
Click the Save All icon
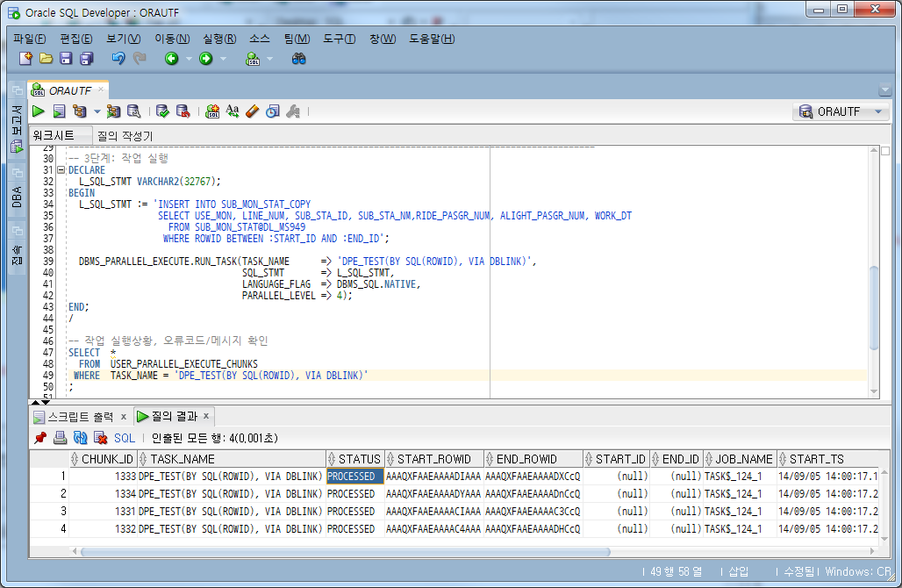[87, 58]
